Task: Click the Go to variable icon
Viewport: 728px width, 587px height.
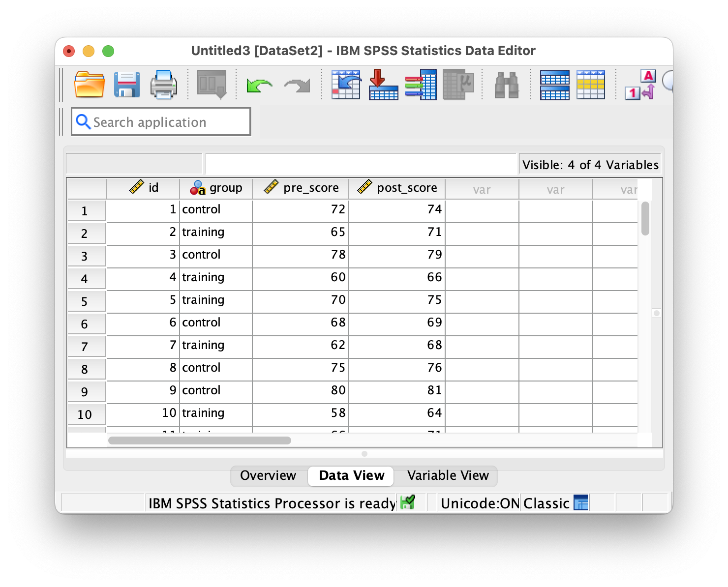Action: point(383,85)
